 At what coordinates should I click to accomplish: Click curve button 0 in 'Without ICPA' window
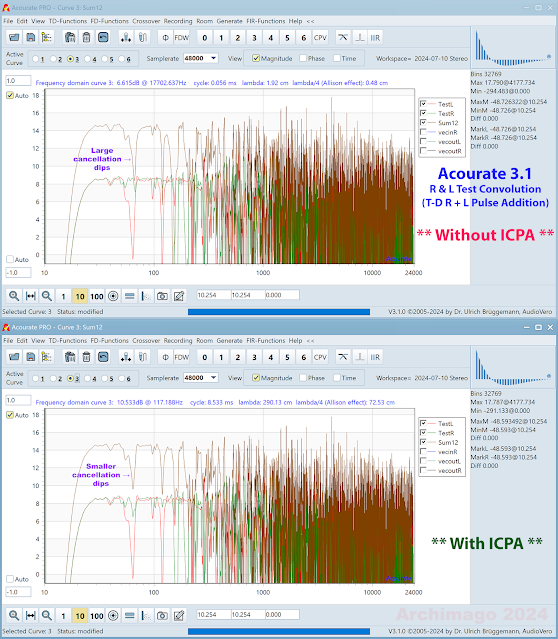point(205,37)
